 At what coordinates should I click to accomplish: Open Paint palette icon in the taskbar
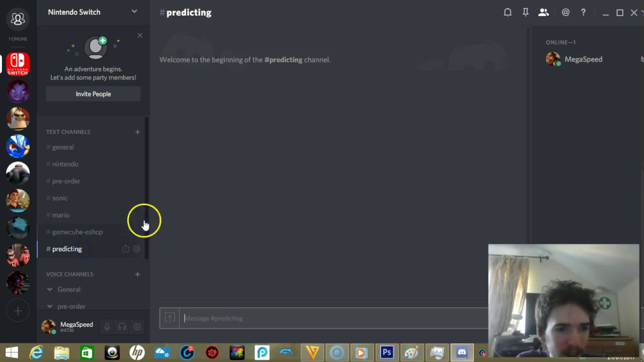412,352
